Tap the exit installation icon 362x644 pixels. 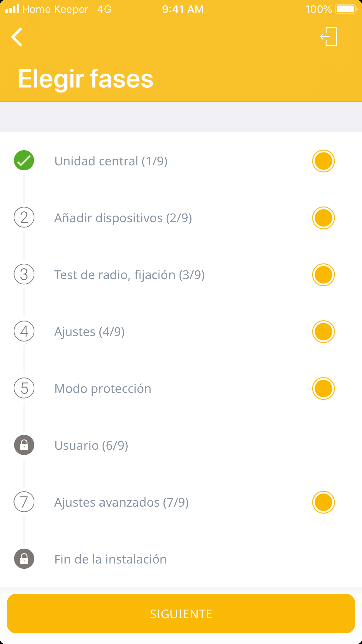329,36
